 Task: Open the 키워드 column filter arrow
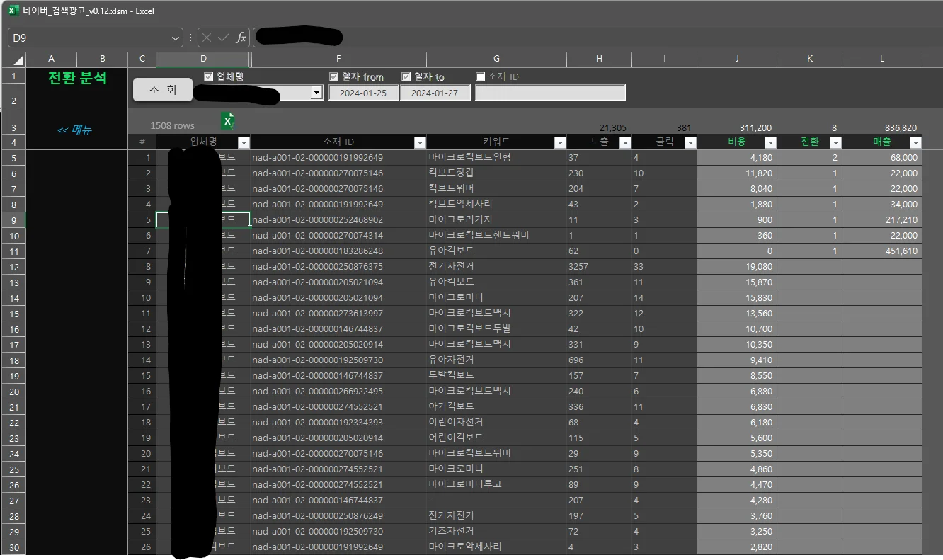tap(559, 142)
